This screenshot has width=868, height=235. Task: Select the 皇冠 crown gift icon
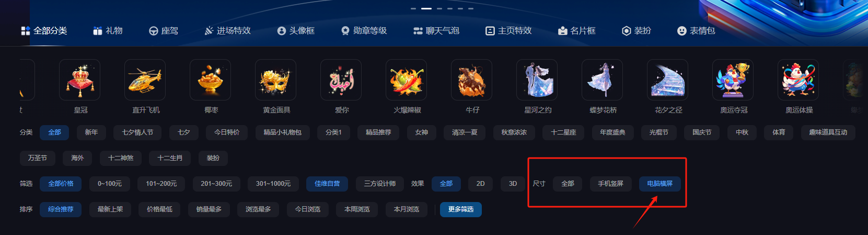tap(79, 80)
